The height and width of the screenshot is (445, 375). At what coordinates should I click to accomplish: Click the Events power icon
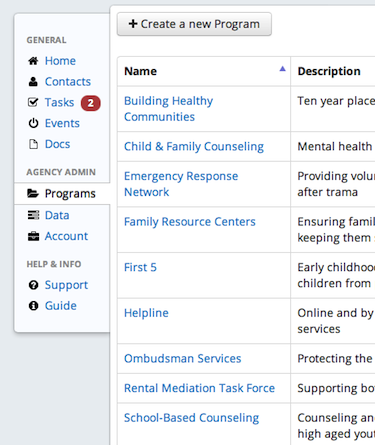coord(33,123)
